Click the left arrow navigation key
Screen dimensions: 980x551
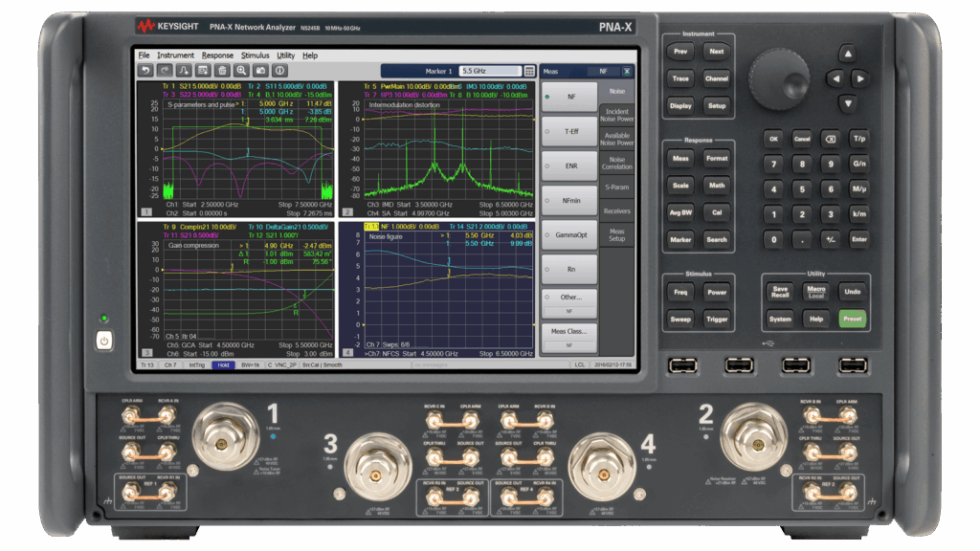coord(835,78)
